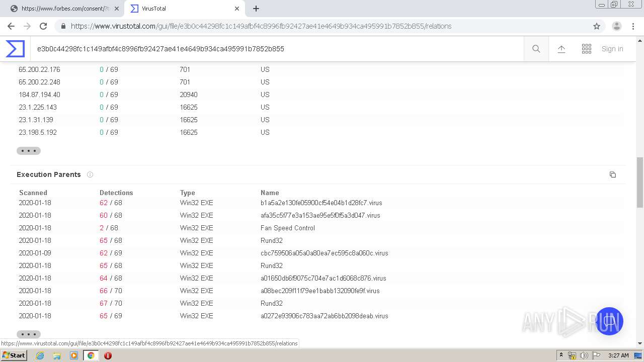
Task: Switch to the Forbes consent tab
Action: pyautogui.click(x=64, y=9)
